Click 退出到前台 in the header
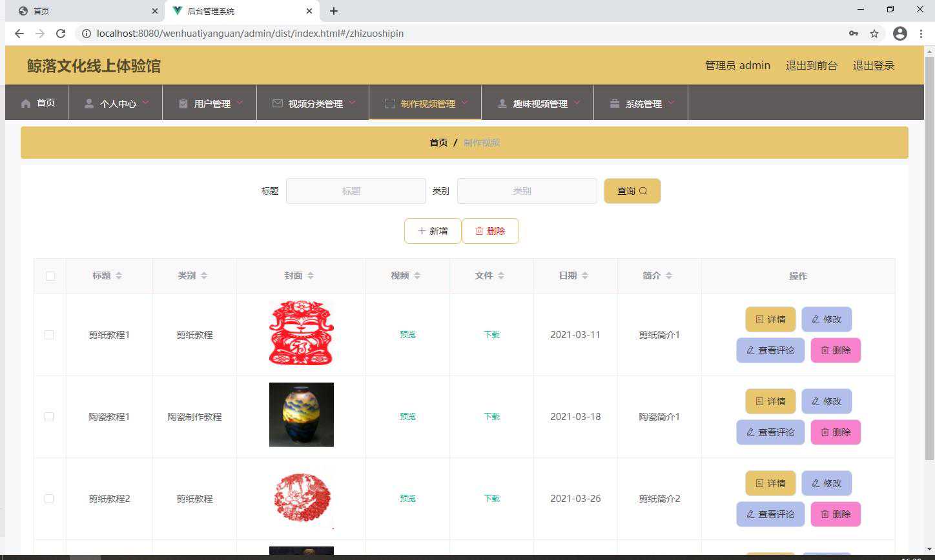 point(811,65)
